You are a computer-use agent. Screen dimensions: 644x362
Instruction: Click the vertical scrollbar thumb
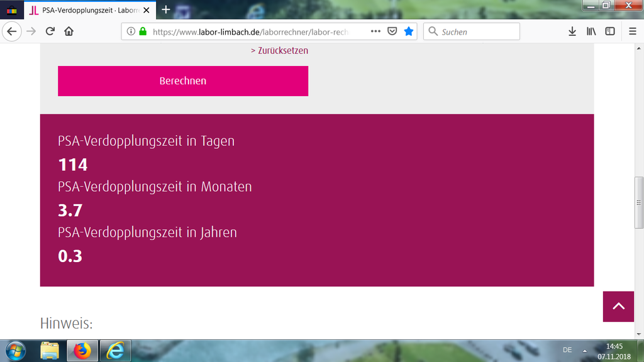[x=639, y=202]
